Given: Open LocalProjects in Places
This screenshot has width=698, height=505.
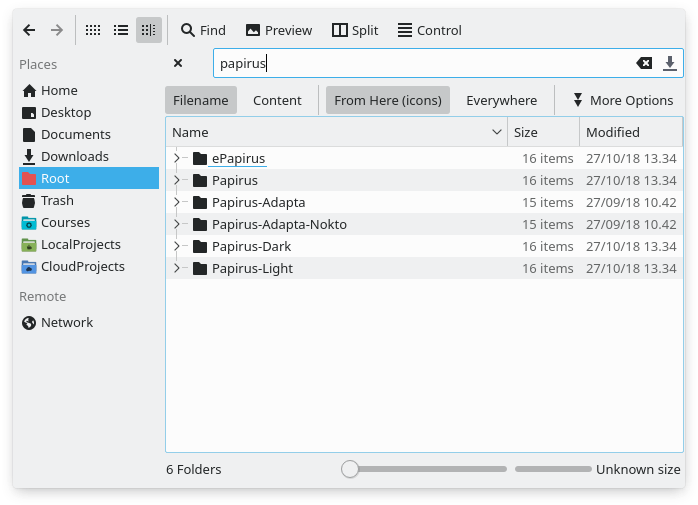Looking at the screenshot, I should click(89, 244).
